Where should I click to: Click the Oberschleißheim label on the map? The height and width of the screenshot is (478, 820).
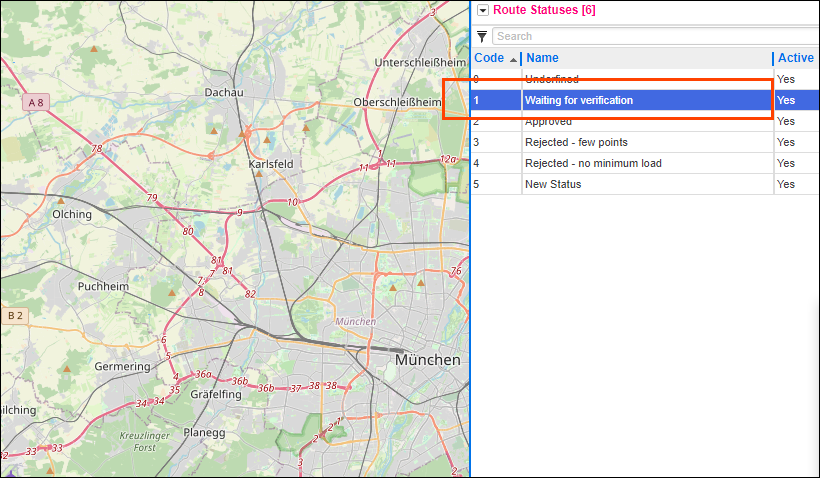tap(397, 102)
